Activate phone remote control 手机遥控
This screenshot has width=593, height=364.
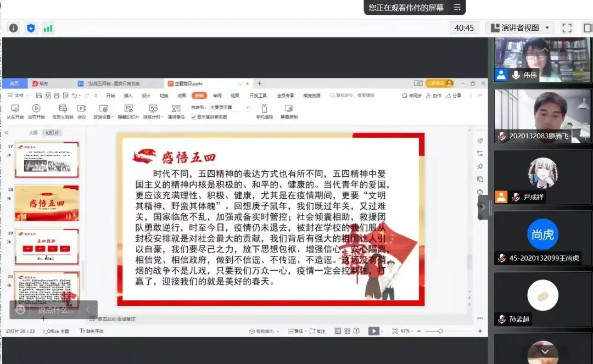coord(265,113)
